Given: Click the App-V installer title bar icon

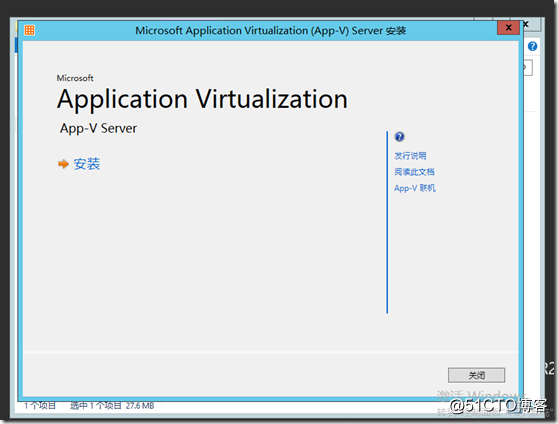Looking at the screenshot, I should [30, 30].
